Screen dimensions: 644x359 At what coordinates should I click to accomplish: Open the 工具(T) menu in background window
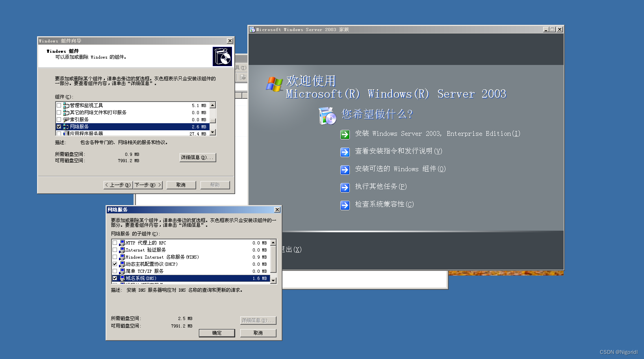(241, 68)
